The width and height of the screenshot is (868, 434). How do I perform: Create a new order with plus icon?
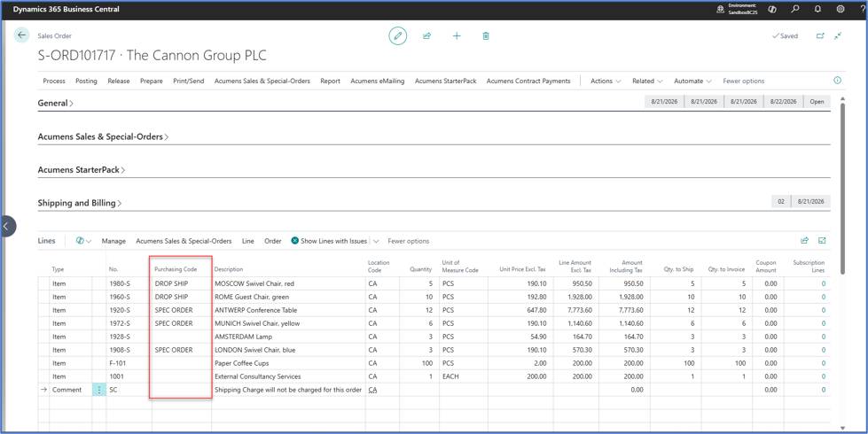[456, 36]
